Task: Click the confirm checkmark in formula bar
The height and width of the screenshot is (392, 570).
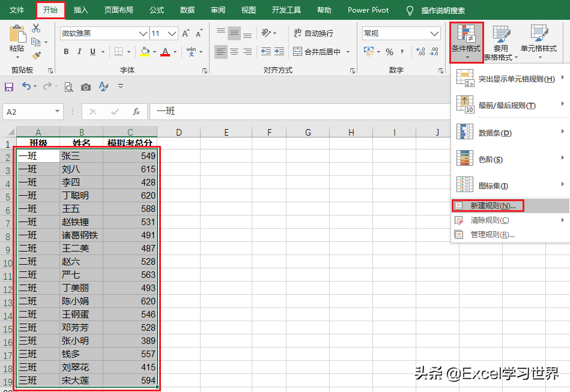Action: 115,112
